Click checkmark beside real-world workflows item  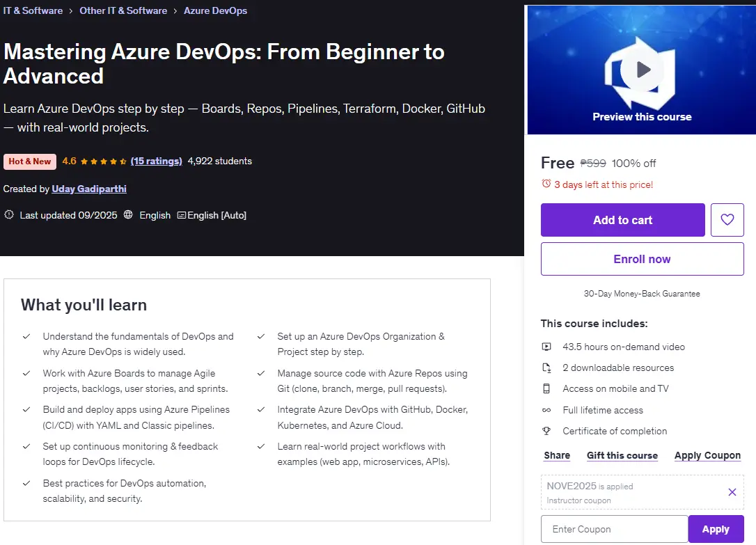tap(261, 446)
